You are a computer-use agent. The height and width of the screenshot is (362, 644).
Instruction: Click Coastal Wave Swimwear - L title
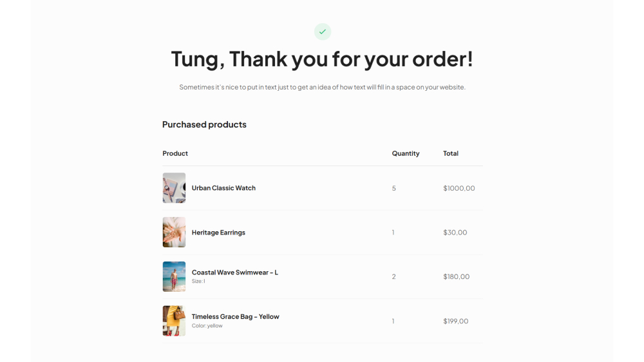coord(234,272)
